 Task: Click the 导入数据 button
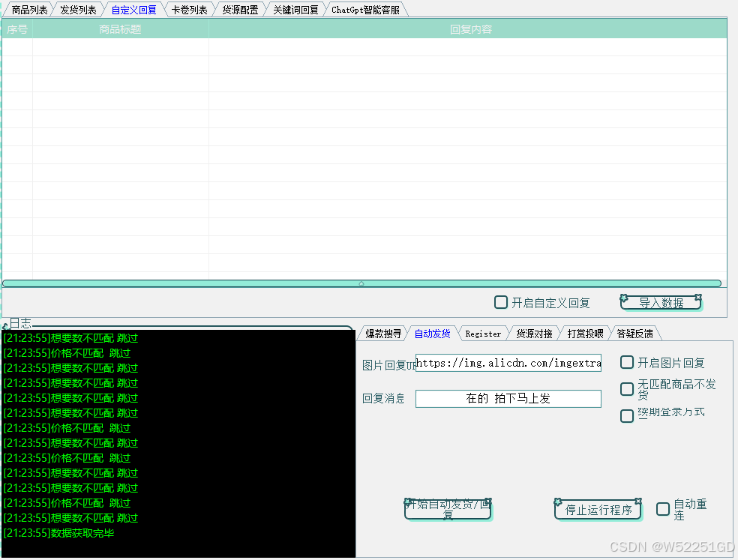(x=661, y=303)
